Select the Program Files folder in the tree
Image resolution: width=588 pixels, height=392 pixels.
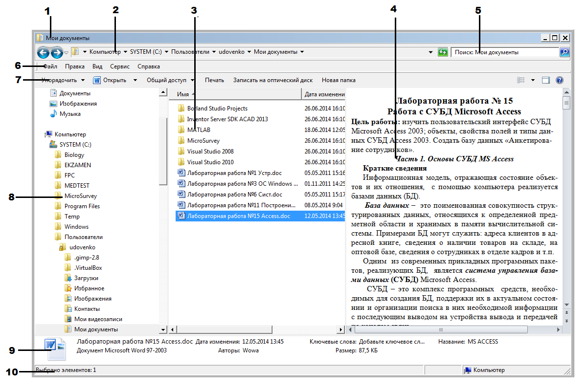click(82, 206)
